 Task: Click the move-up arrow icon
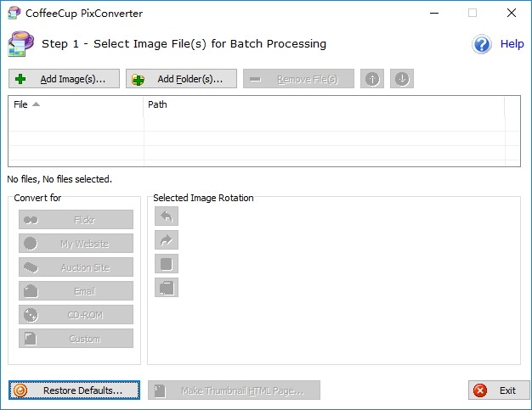372,79
